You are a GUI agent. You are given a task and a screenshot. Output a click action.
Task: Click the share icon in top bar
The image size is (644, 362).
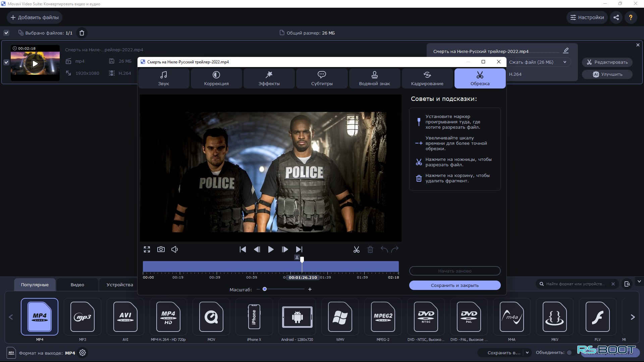click(616, 17)
